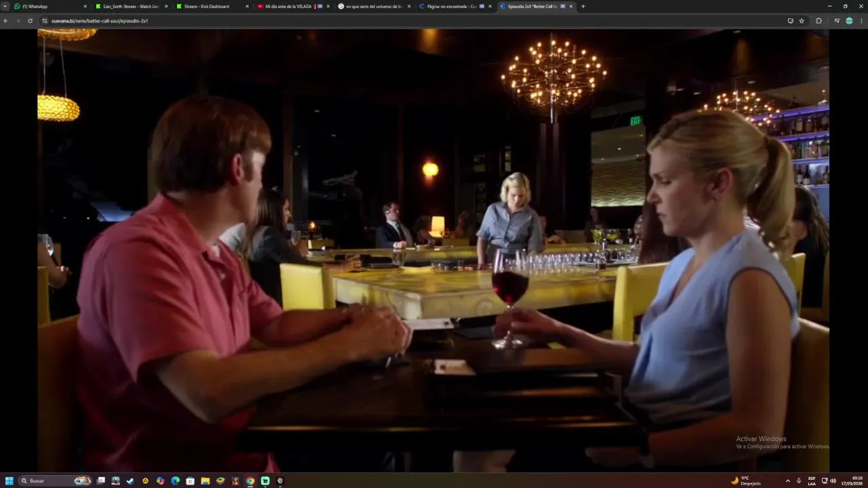The width and height of the screenshot is (868, 488).
Task: Switch the ESP LAA keyboard language
Action: tap(812, 481)
